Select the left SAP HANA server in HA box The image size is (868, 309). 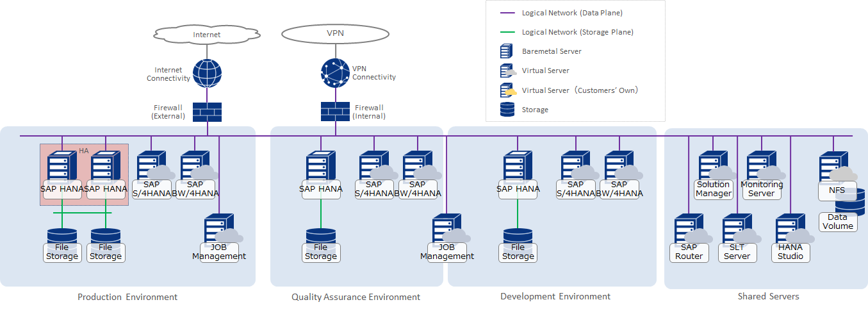62,167
